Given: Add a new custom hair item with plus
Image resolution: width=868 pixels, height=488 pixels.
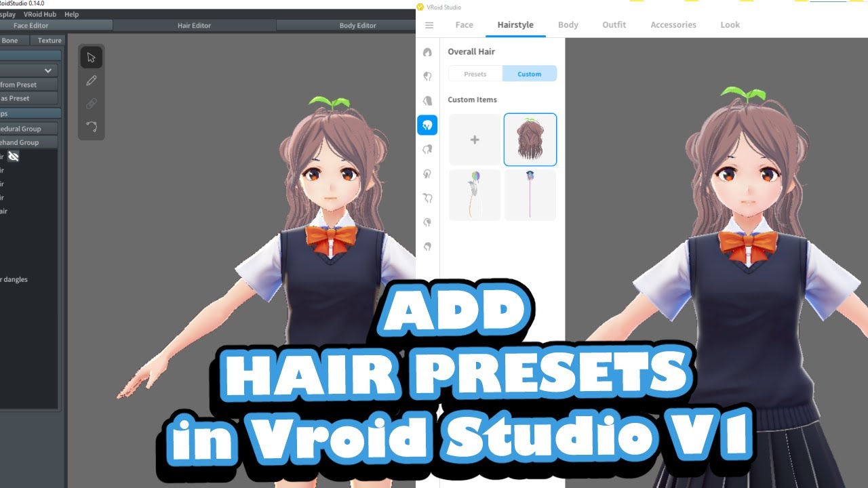Looking at the screenshot, I should pyautogui.click(x=475, y=140).
